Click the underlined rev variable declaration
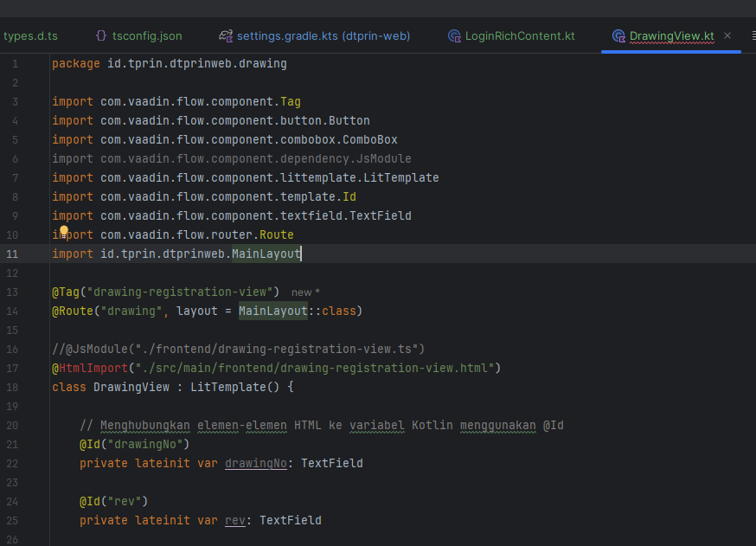Screen dimensions: 756x546 (234, 520)
